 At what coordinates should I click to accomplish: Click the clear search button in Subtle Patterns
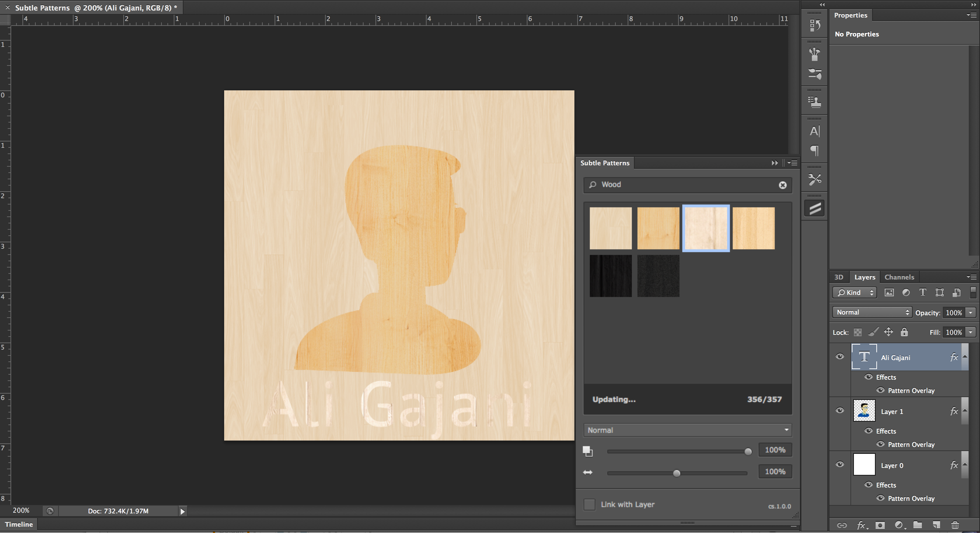point(782,185)
